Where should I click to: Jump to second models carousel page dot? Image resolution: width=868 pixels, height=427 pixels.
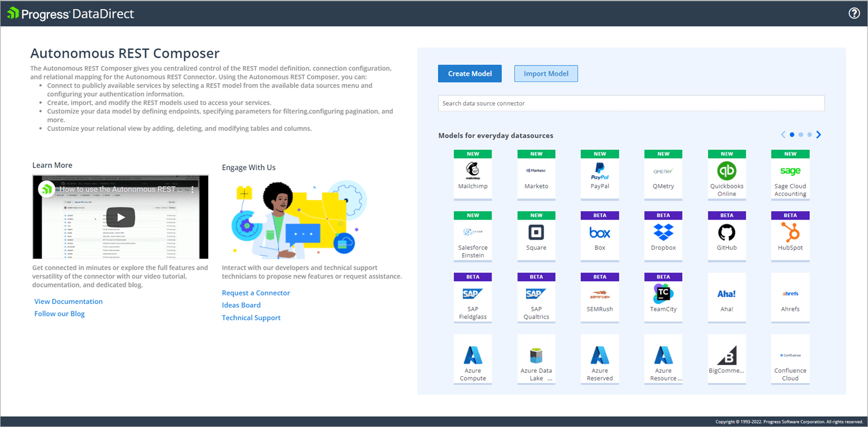(801, 134)
